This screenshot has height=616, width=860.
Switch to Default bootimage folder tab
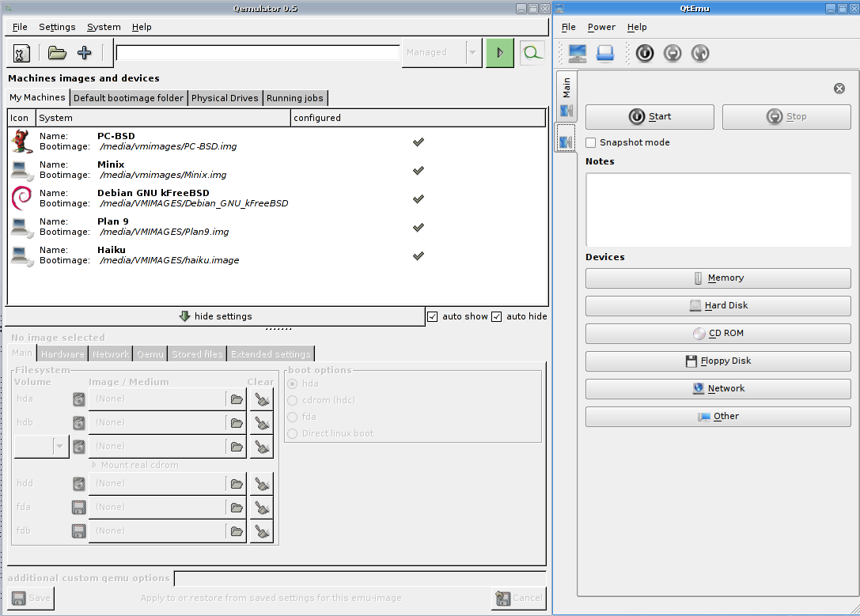(128, 98)
